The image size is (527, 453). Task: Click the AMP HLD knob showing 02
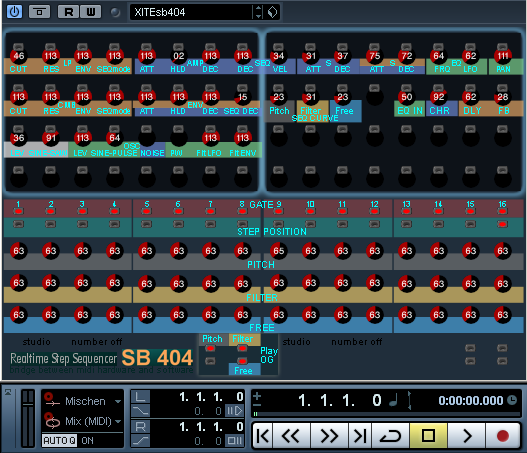pos(178,55)
